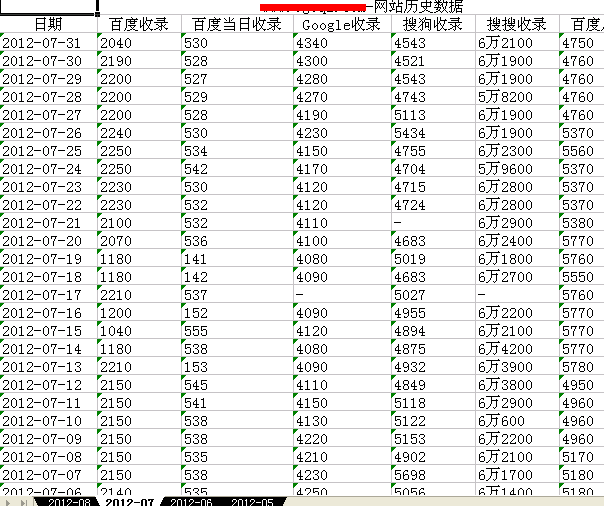Select the date cell 2012-07-31
The image size is (604, 506).
48,43
